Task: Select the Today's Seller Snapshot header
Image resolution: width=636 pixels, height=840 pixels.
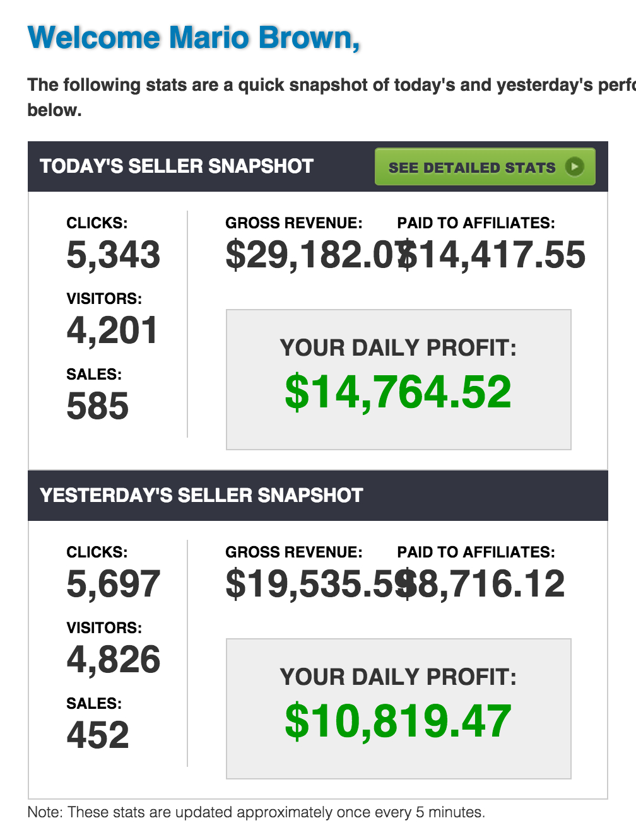Action: (177, 166)
